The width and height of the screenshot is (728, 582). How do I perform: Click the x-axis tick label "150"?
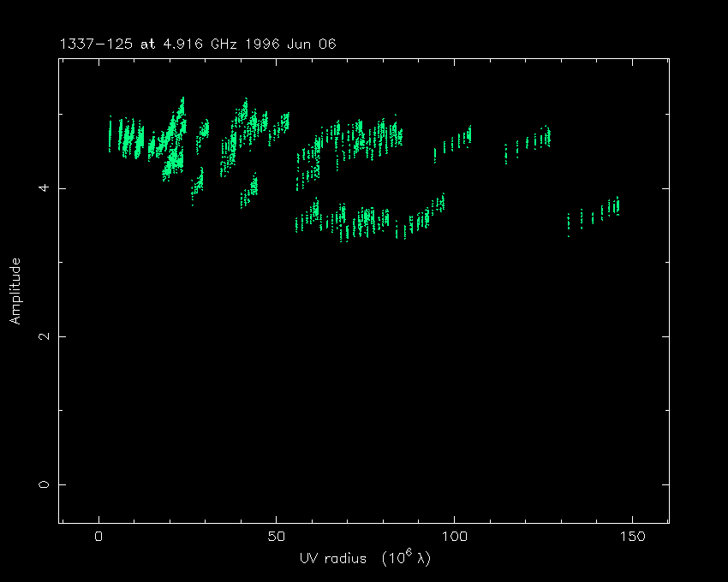pos(631,537)
